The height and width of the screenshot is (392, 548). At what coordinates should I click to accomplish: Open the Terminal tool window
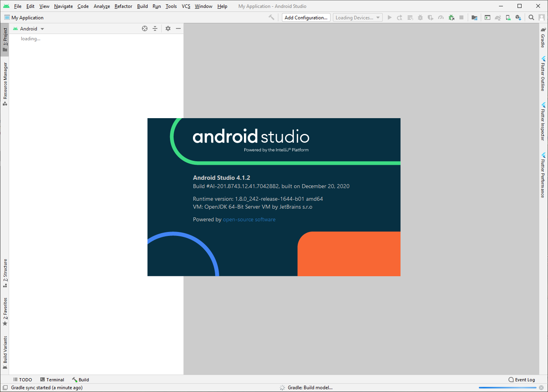52,379
